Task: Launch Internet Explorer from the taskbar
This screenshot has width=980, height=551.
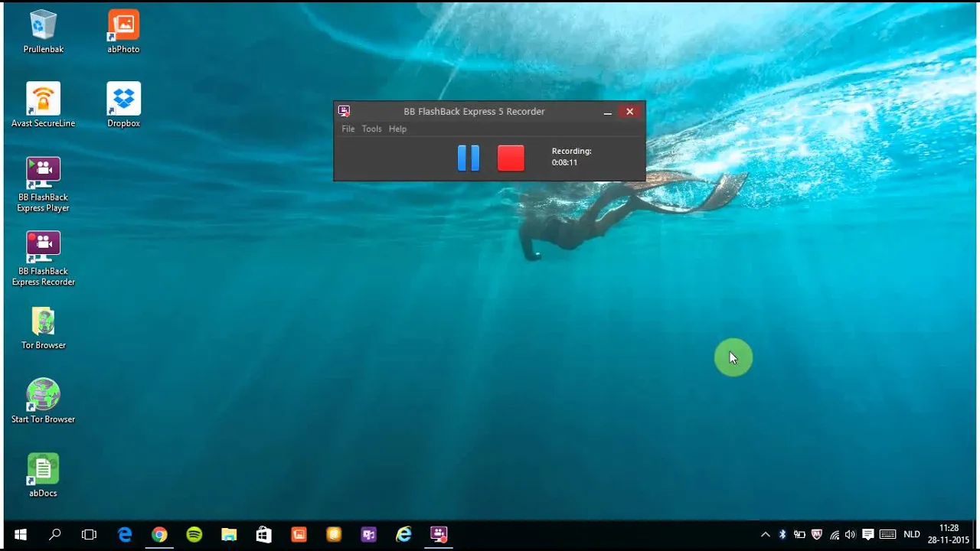Action: tap(403, 535)
